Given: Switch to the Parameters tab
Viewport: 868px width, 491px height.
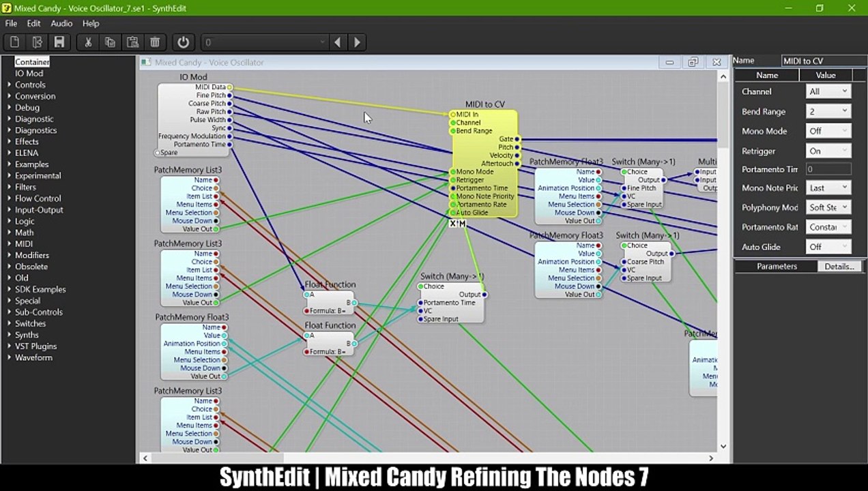Looking at the screenshot, I should (777, 266).
